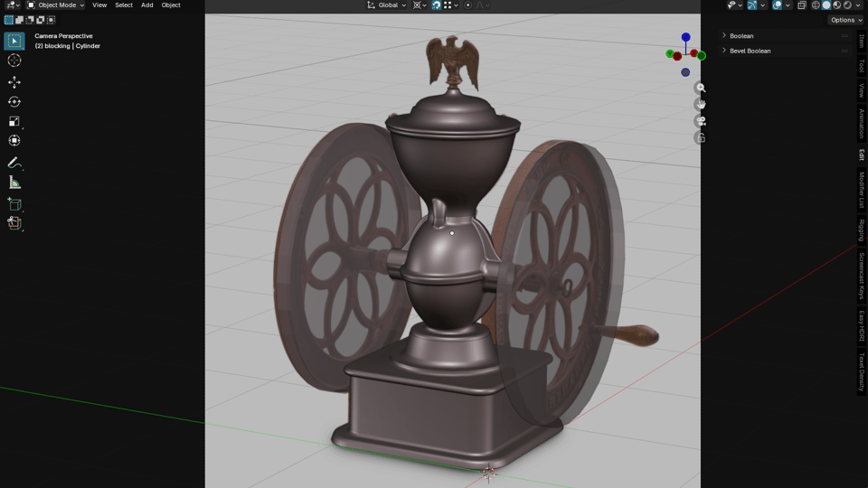Set selection mode to Set (new selection)
The height and width of the screenshot is (488, 868).
[9, 20]
